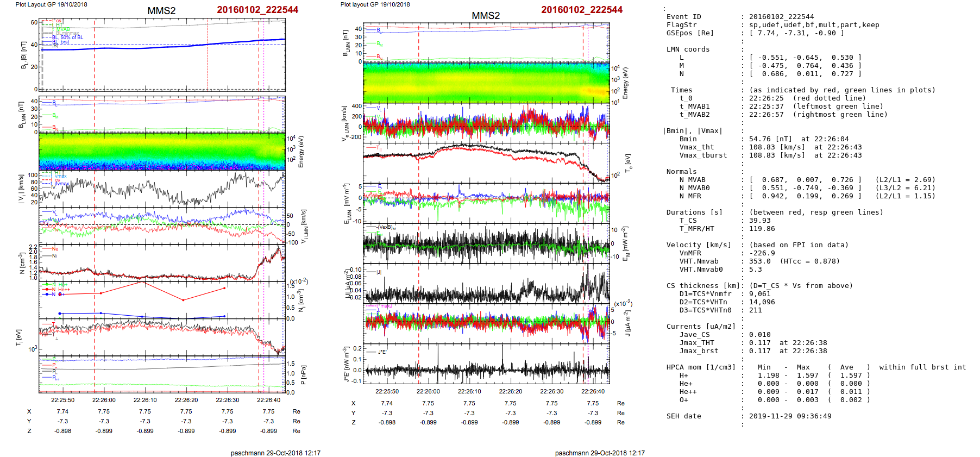980x457 pixels.
Task: Click the paschmann footer under the left plot
Action: [275, 453]
